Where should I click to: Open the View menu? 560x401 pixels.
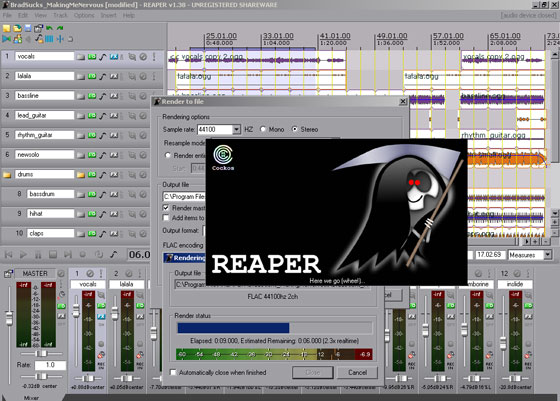pyautogui.click(x=40, y=15)
